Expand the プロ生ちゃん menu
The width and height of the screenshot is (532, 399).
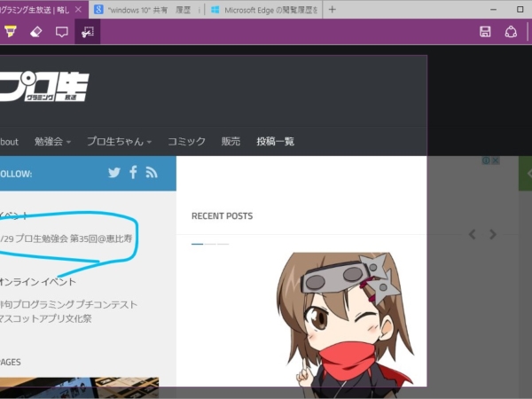tap(119, 141)
